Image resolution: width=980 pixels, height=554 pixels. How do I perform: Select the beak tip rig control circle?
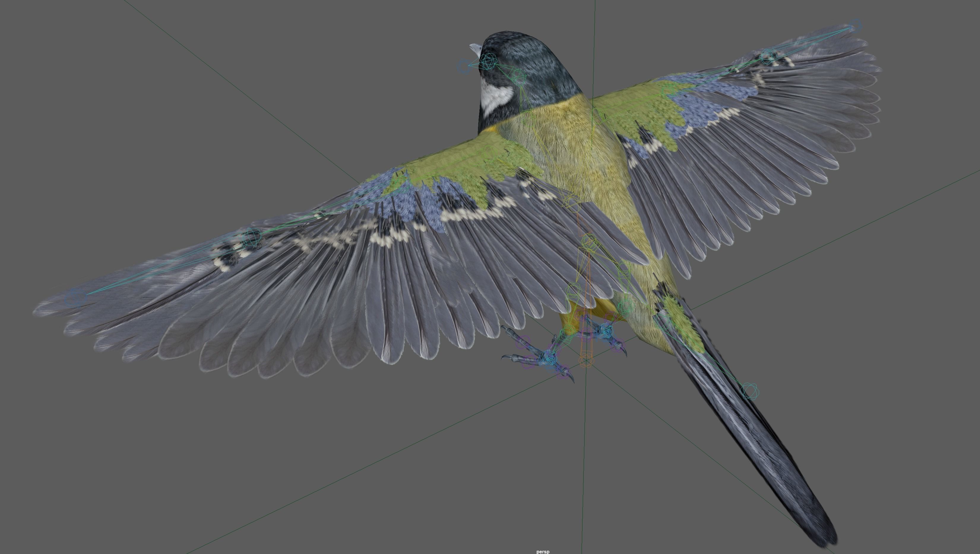coord(464,66)
